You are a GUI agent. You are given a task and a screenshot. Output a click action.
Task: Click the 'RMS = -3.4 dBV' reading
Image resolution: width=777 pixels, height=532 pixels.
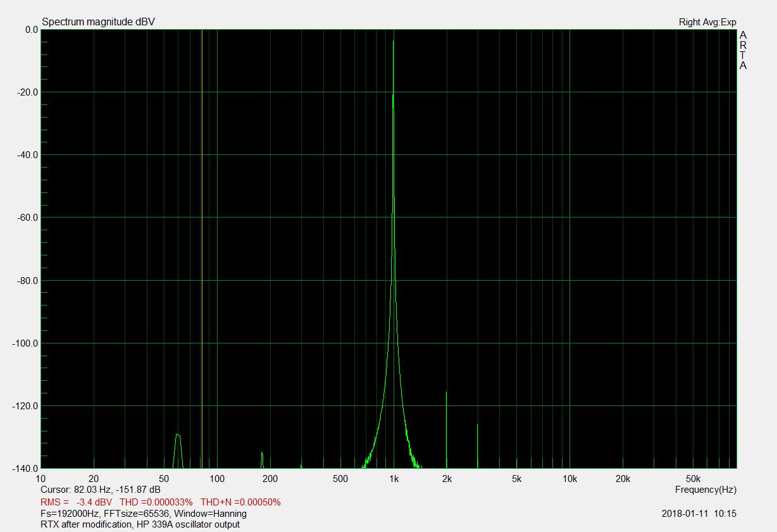tap(76, 502)
